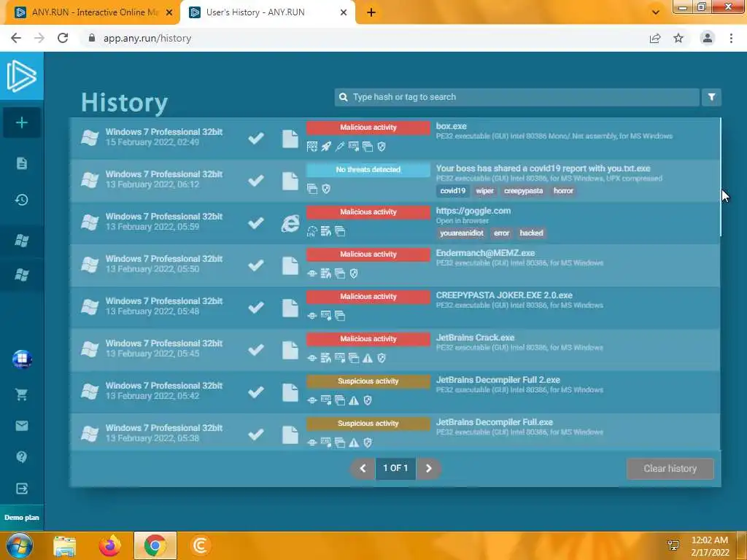Click Clear history button
This screenshot has width=747, height=560.
click(670, 469)
